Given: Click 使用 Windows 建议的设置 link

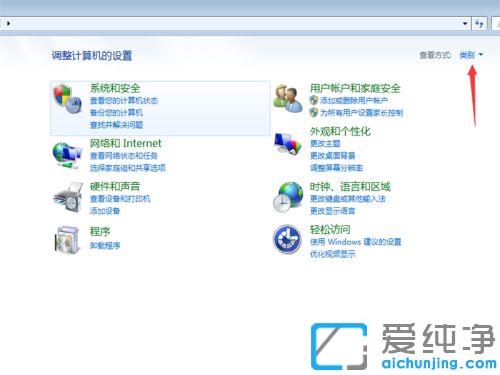Looking at the screenshot, I should coord(356,242).
